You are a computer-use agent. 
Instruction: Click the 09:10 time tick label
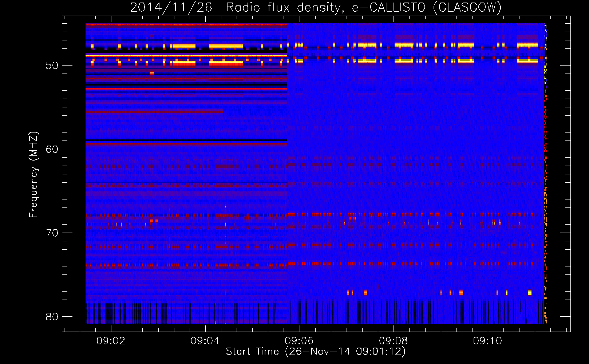click(x=487, y=341)
